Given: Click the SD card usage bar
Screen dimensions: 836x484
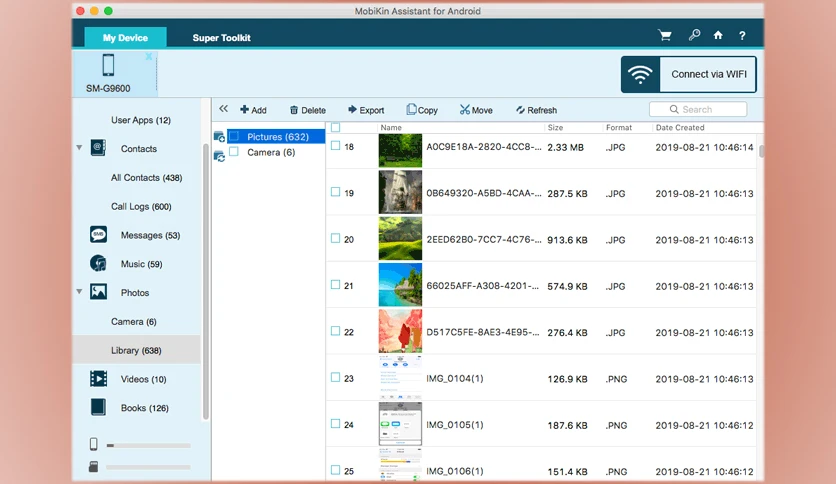Looking at the screenshot, I should (148, 467).
